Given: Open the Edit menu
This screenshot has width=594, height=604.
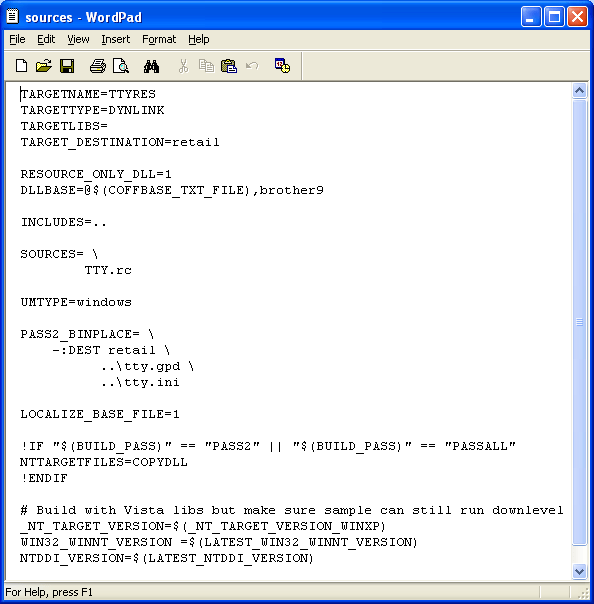Looking at the screenshot, I should point(46,39).
